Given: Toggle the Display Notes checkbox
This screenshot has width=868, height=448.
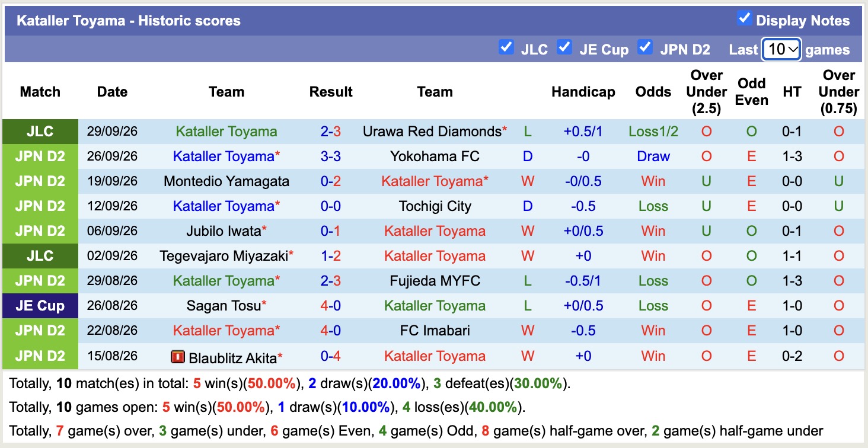Looking at the screenshot, I should click(744, 18).
